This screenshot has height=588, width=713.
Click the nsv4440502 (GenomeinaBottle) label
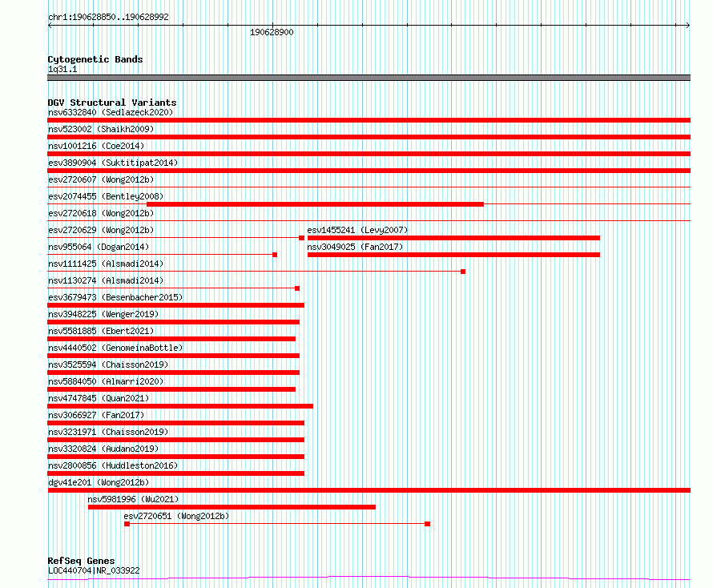click(x=115, y=348)
